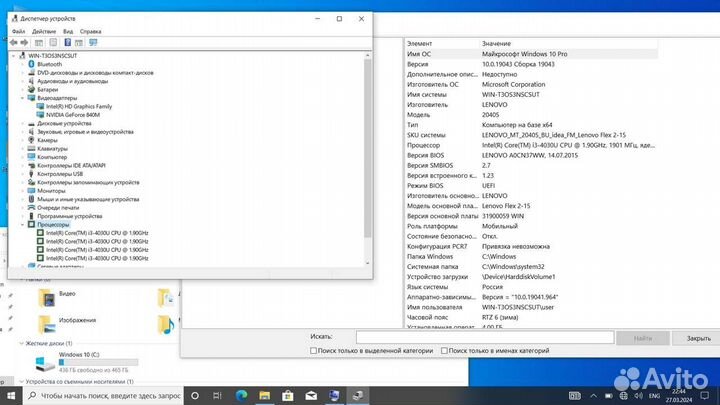Toggle the action pane toolbar icon
Viewport: 720px width, 405px height.
(79, 43)
